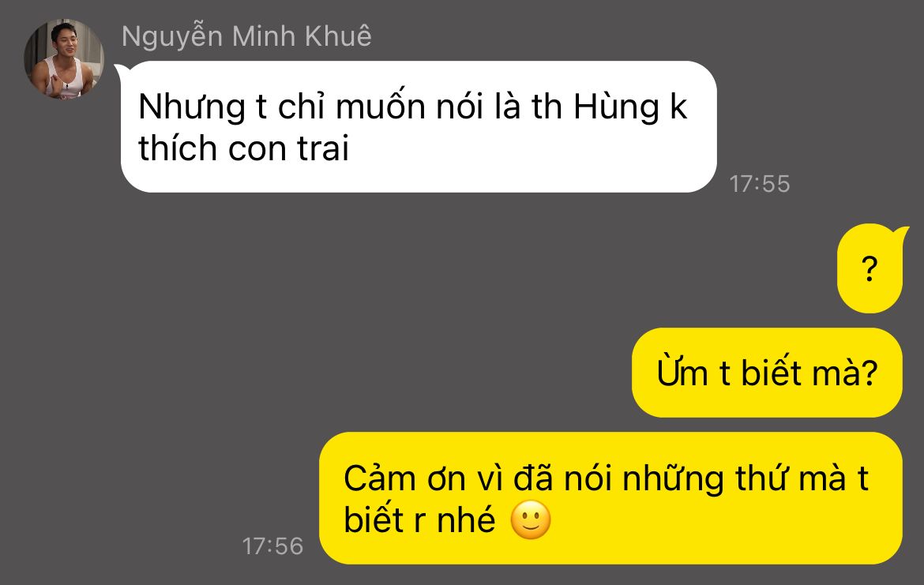Select the "Cảm ơn vì đã nói" message bubble
Screen dimensions: 924x585
click(610, 498)
